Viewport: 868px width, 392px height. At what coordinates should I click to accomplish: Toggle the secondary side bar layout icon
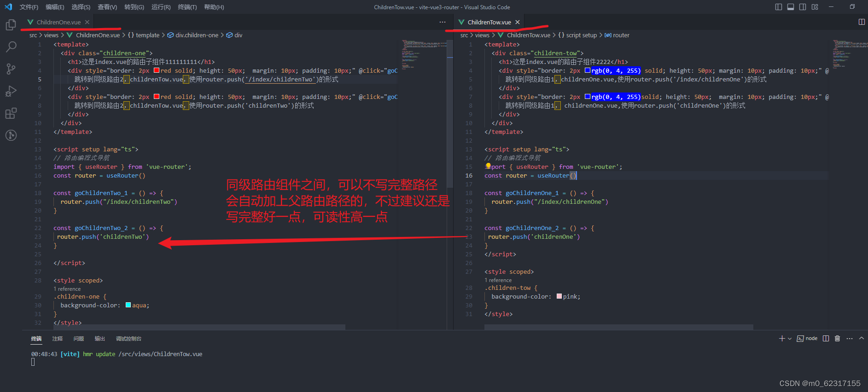coord(803,7)
